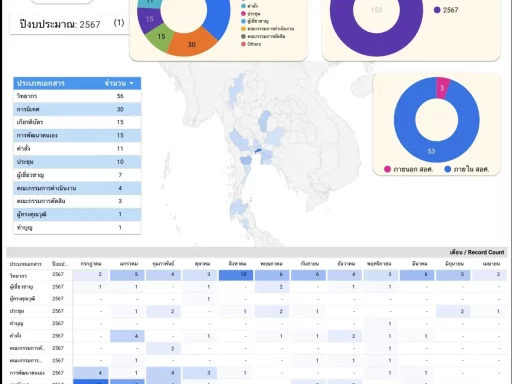Select the คำสั่ง row showing 11
Image resolution: width=512 pixels, height=384 pixels.
tap(77, 148)
